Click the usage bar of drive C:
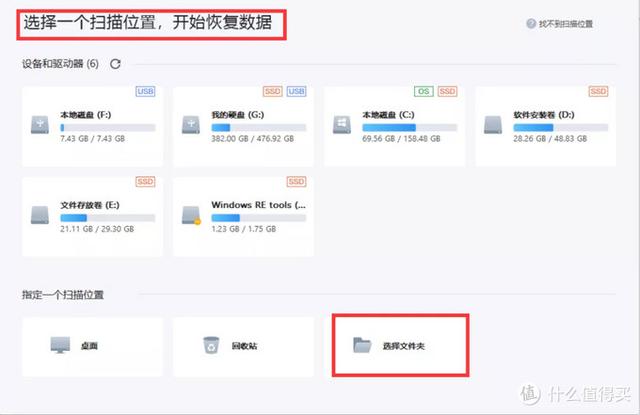The width and height of the screenshot is (640, 415). [410, 128]
